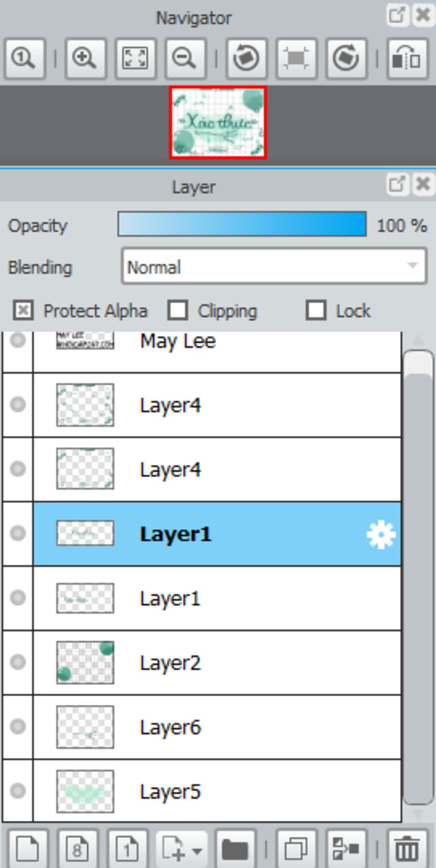The height and width of the screenshot is (868, 436).
Task: Open the gear settings of selected Layer1
Action: tap(381, 534)
